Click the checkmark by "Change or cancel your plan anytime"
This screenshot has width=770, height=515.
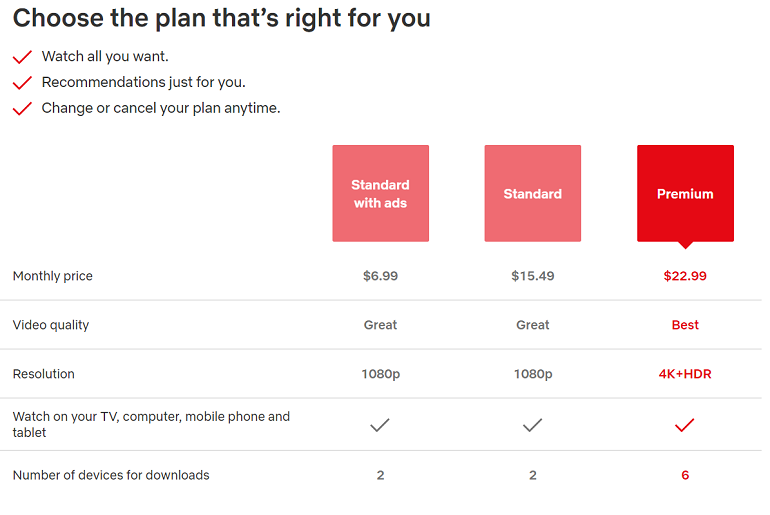click(22, 109)
